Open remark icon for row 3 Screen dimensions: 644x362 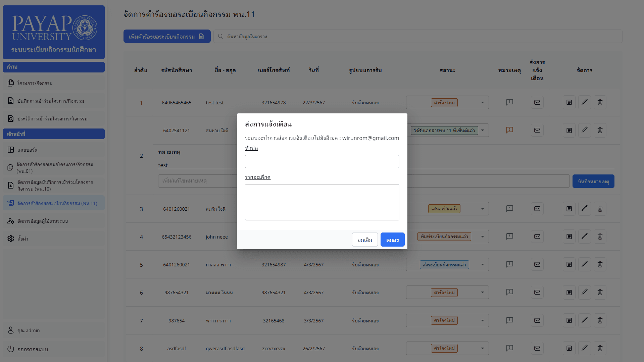click(x=509, y=208)
